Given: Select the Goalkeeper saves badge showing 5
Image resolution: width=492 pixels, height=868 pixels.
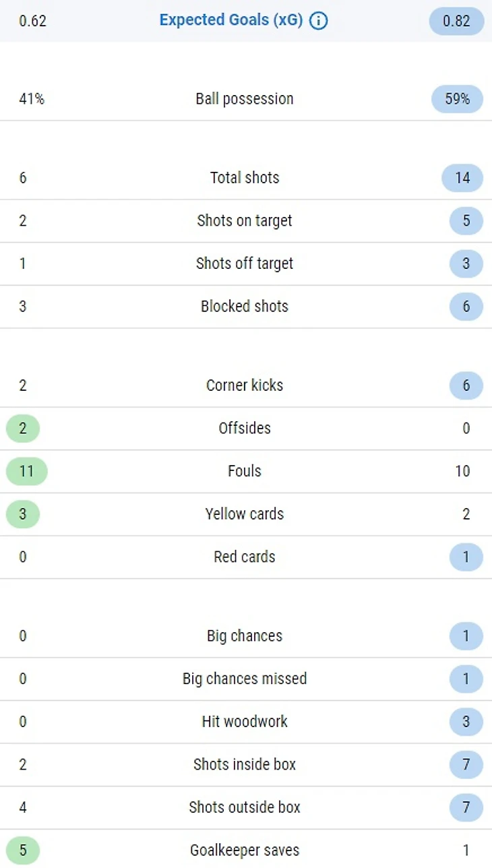Looking at the screenshot, I should point(23,850).
